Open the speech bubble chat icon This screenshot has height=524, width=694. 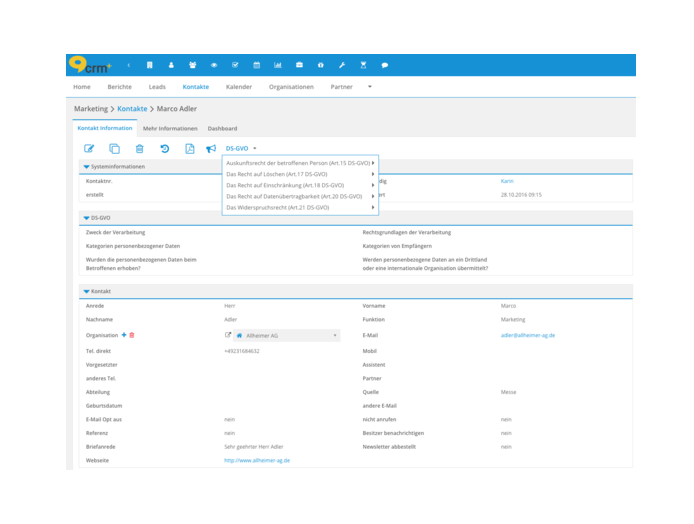tap(385, 65)
